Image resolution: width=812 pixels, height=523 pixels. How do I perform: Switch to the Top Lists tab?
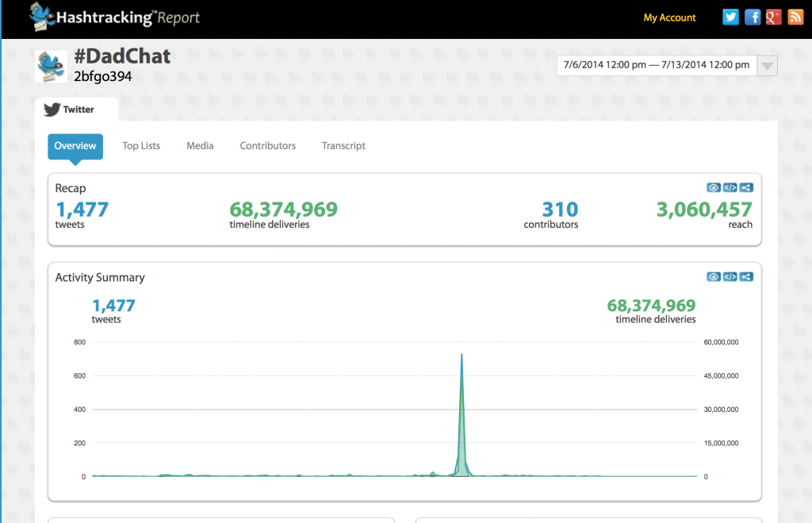click(x=141, y=146)
